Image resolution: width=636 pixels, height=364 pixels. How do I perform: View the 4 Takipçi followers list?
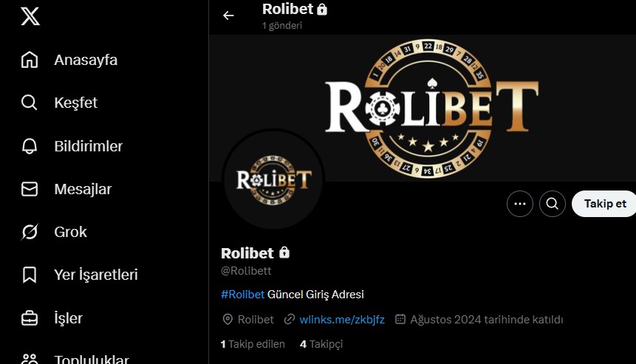pos(321,344)
